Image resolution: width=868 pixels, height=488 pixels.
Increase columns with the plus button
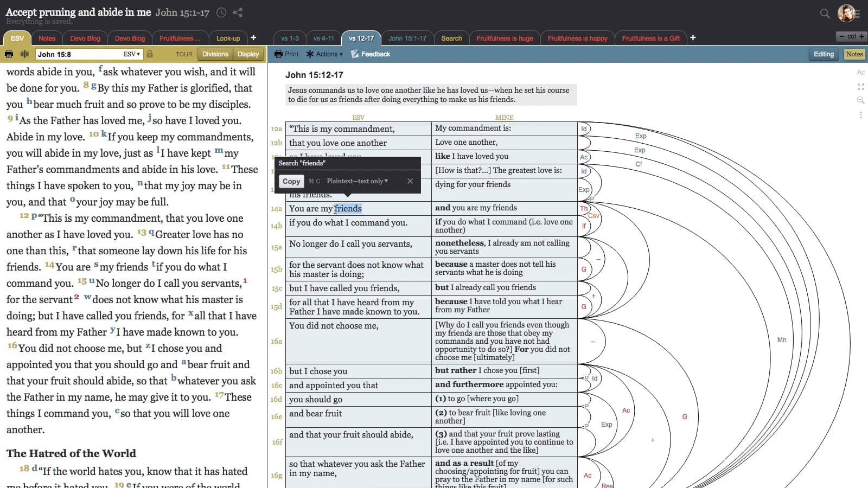861,36
